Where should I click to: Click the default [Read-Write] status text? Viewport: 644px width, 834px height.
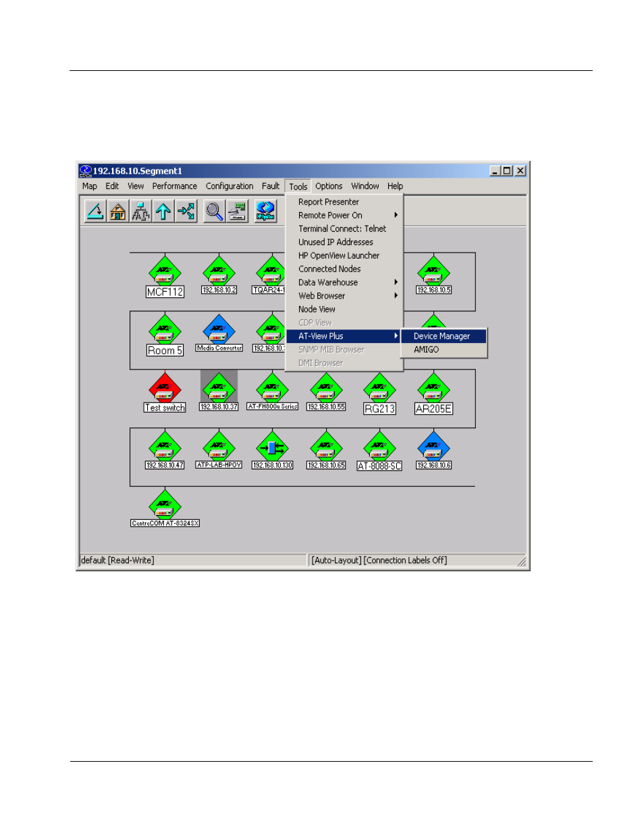coord(117,561)
